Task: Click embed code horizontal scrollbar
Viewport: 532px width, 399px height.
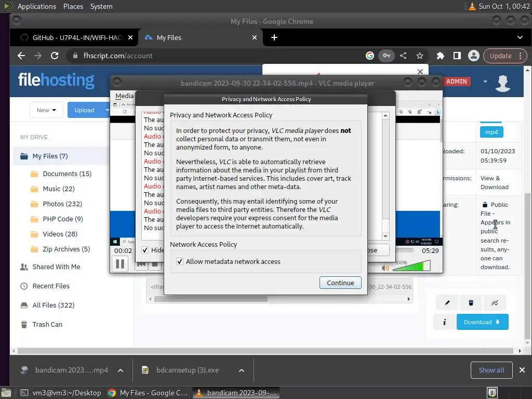Action: click(211, 299)
